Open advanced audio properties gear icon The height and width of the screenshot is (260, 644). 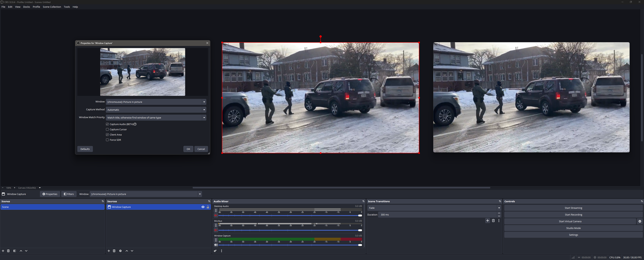(215, 251)
